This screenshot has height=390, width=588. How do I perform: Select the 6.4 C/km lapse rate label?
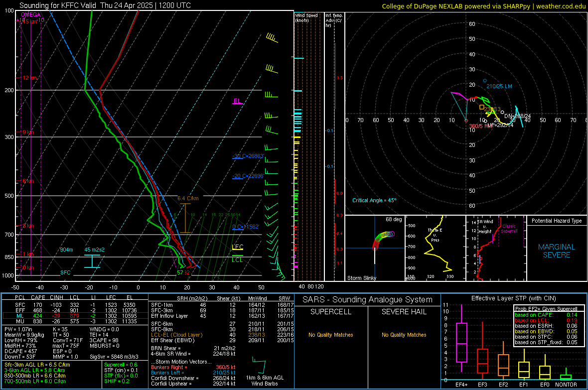pos(188,198)
